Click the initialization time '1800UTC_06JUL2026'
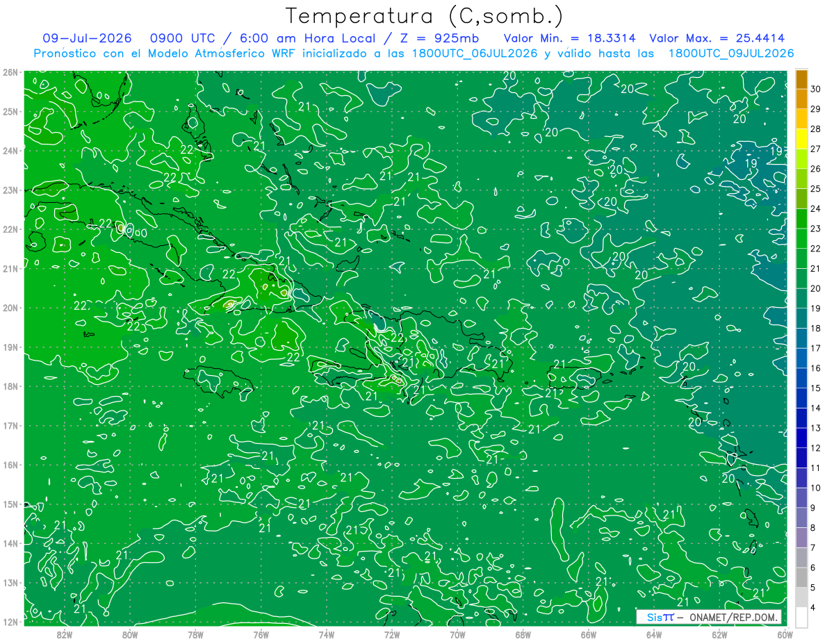Screen dimensions: 834x644 [x=474, y=53]
